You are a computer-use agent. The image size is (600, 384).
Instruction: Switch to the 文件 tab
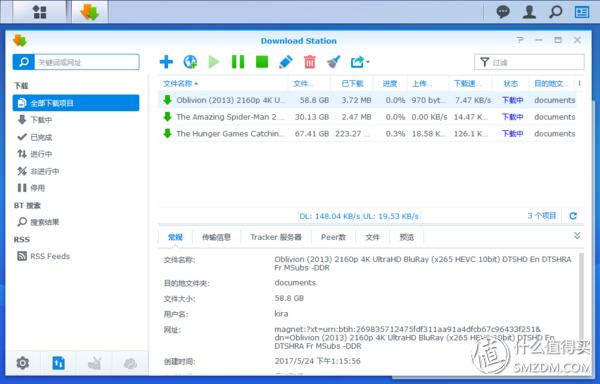point(372,237)
